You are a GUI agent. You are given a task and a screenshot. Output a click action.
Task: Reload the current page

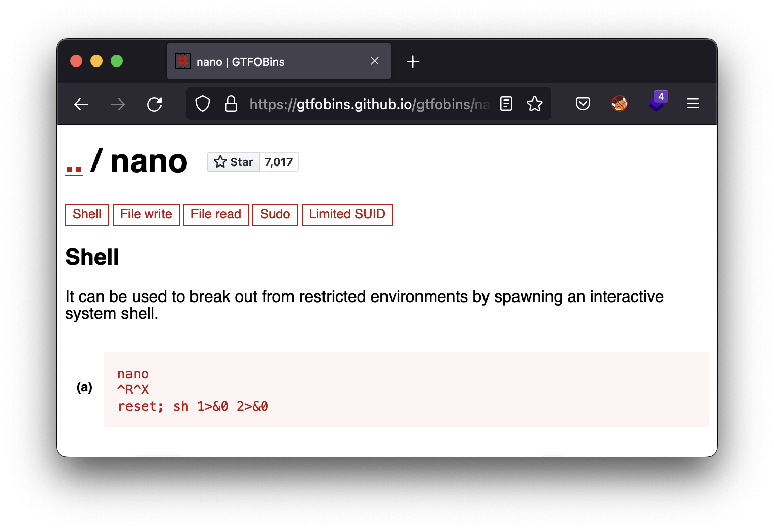pos(154,105)
